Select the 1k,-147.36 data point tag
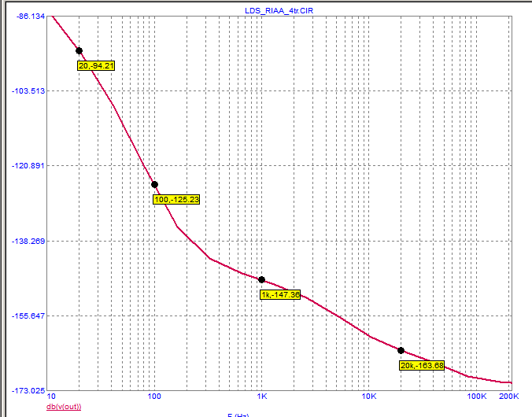This screenshot has height=417, width=532. pos(280,294)
